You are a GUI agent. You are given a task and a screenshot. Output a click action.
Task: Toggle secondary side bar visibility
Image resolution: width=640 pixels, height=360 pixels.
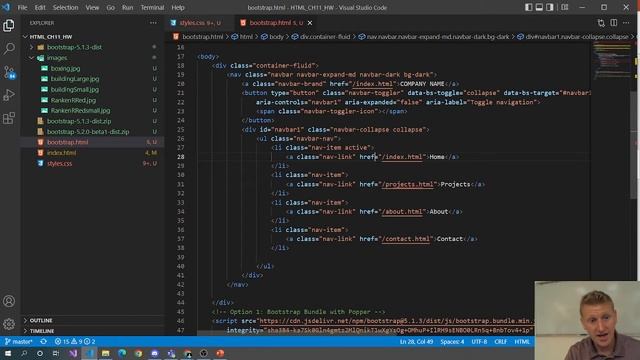coord(550,7)
